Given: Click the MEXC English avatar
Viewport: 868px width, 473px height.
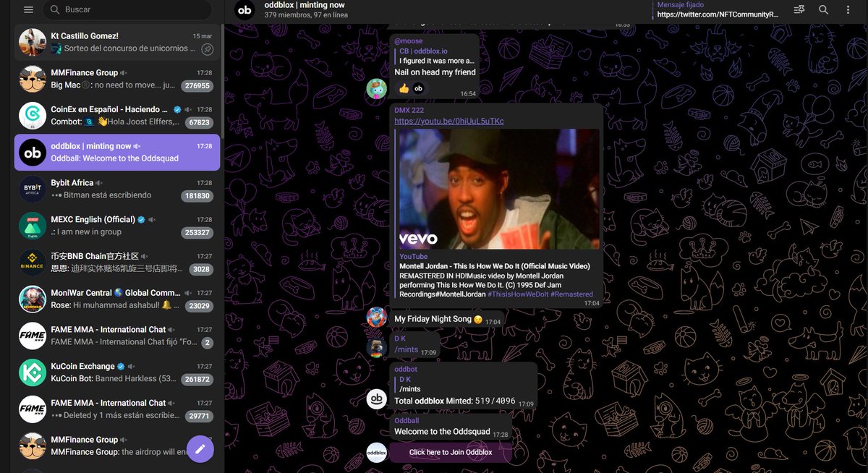Looking at the screenshot, I should tap(33, 226).
